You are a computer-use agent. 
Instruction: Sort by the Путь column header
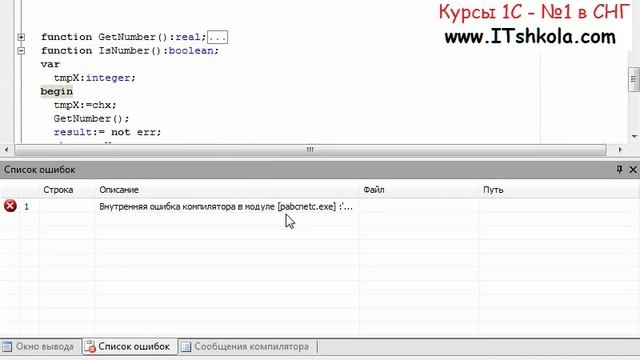pos(493,190)
